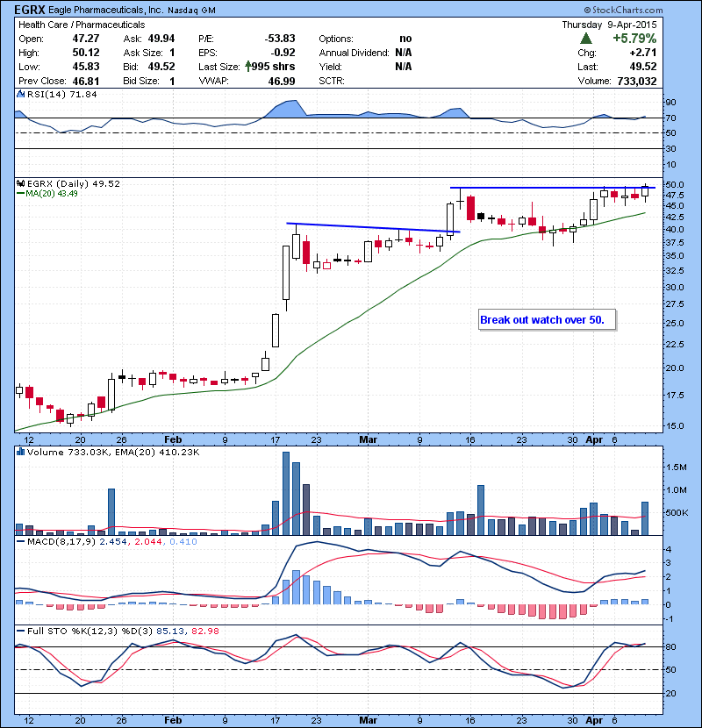Click the green MA(20) legend line marker
The width and height of the screenshot is (702, 728).
pyautogui.click(x=20, y=193)
